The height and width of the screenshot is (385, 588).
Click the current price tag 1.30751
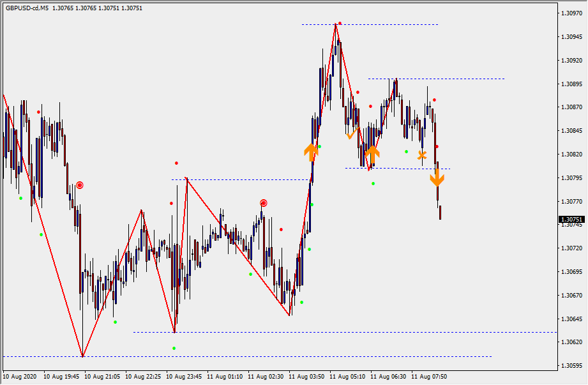tap(571, 219)
